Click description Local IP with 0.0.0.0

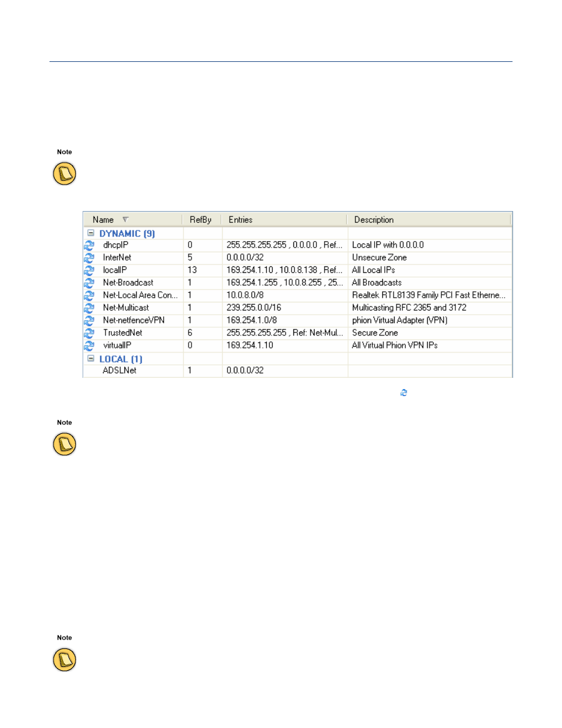[x=388, y=245]
